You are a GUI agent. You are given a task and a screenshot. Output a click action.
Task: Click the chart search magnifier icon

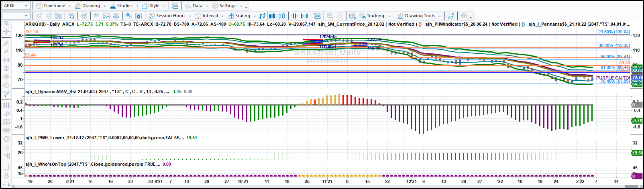[x=71, y=16]
